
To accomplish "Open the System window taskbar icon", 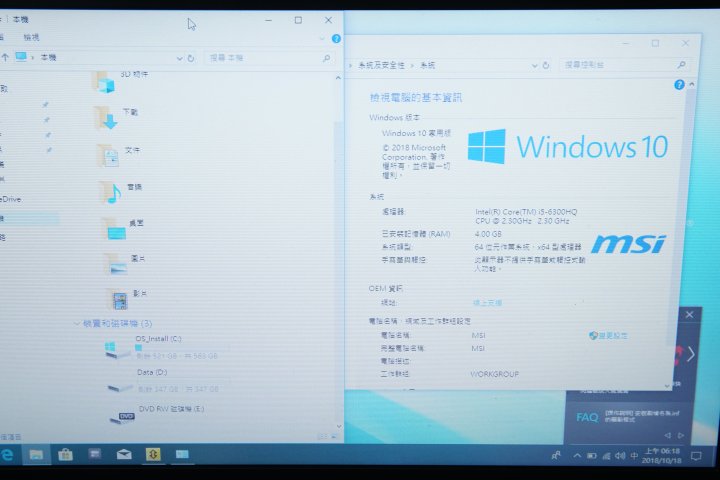I will (182, 454).
